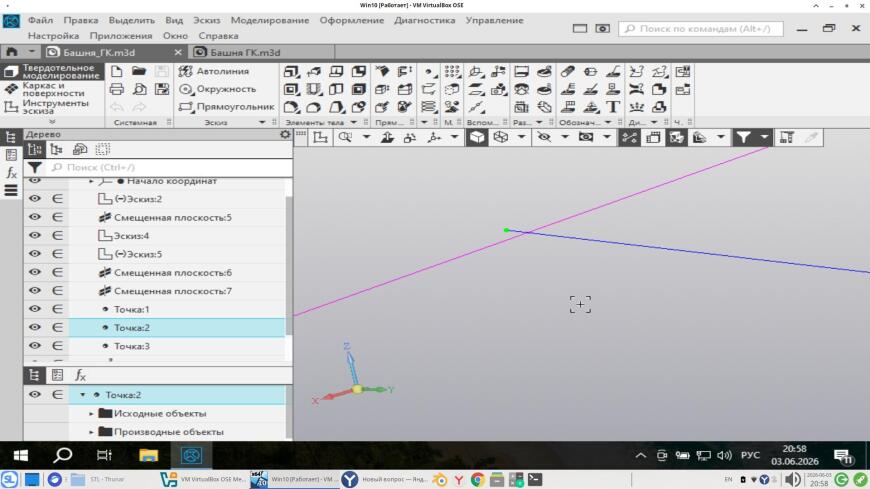
Task: Collapse the Точка:2 node in the lower panel
Action: point(83,395)
